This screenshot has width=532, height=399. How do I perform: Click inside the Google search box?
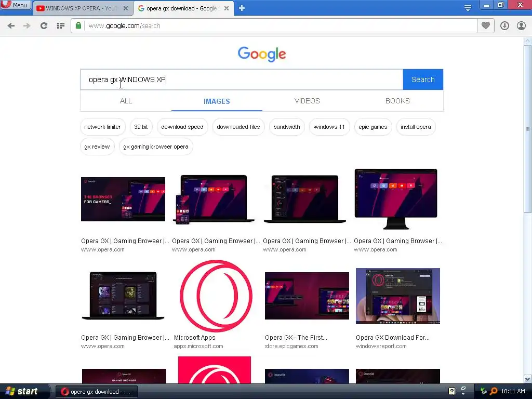(x=242, y=79)
